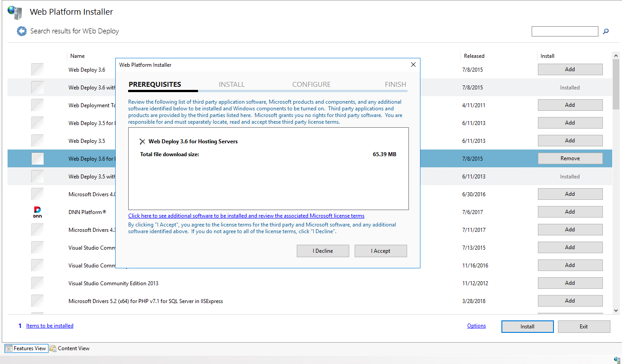622x364 pixels.
Task: Switch to Features View tab
Action: 26,348
